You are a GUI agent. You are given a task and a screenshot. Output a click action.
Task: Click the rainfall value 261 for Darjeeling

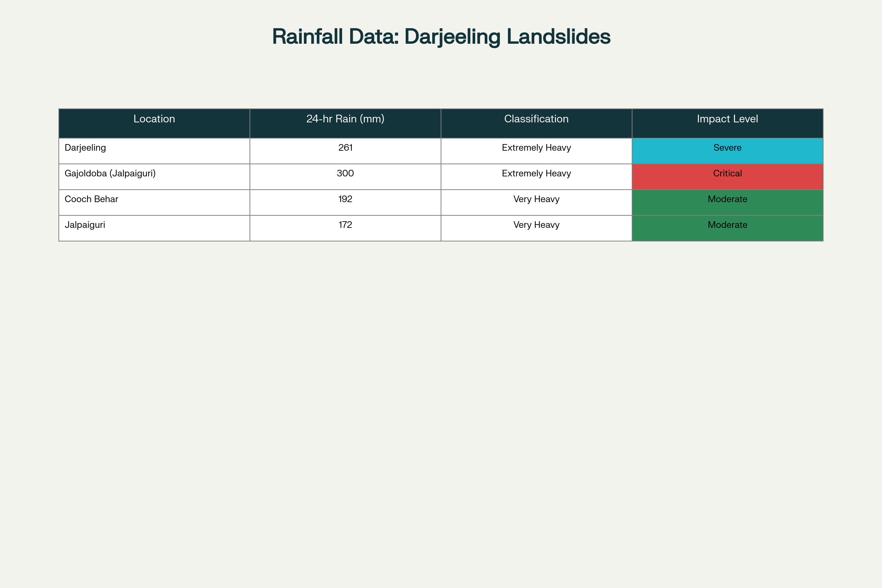345,148
